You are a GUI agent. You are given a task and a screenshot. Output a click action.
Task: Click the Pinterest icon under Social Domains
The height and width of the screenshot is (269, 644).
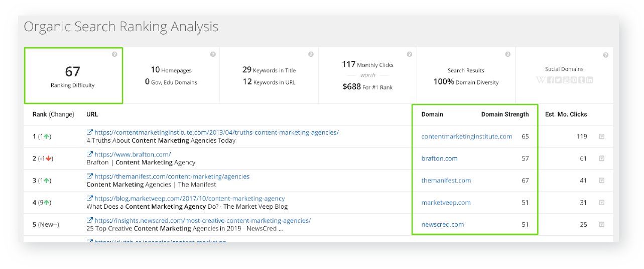pyautogui.click(x=574, y=80)
